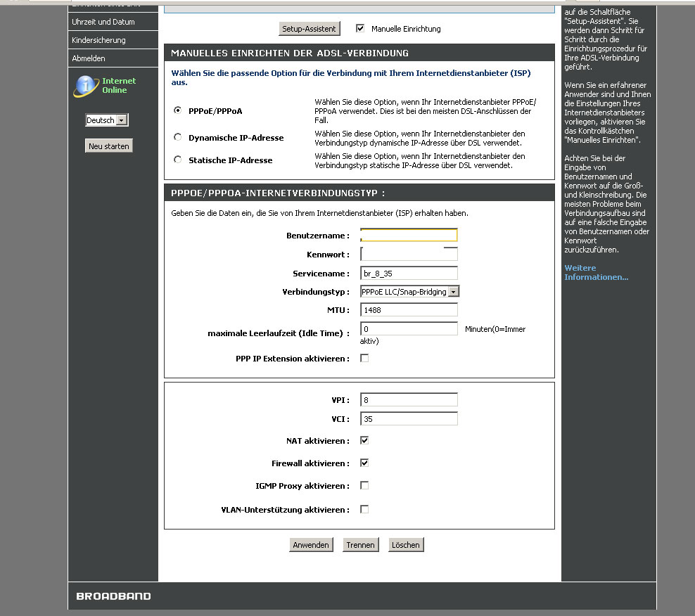The width and height of the screenshot is (695, 616).
Task: Click the Neu starten button
Action: [108, 146]
